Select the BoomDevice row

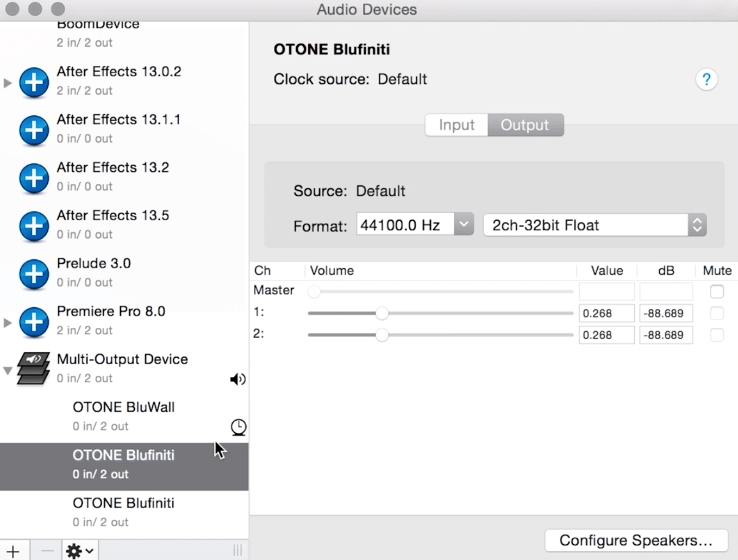point(124,34)
